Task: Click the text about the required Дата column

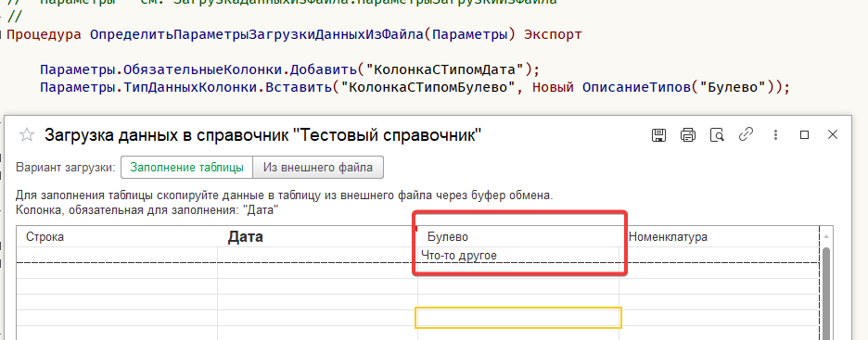Action: [147, 210]
